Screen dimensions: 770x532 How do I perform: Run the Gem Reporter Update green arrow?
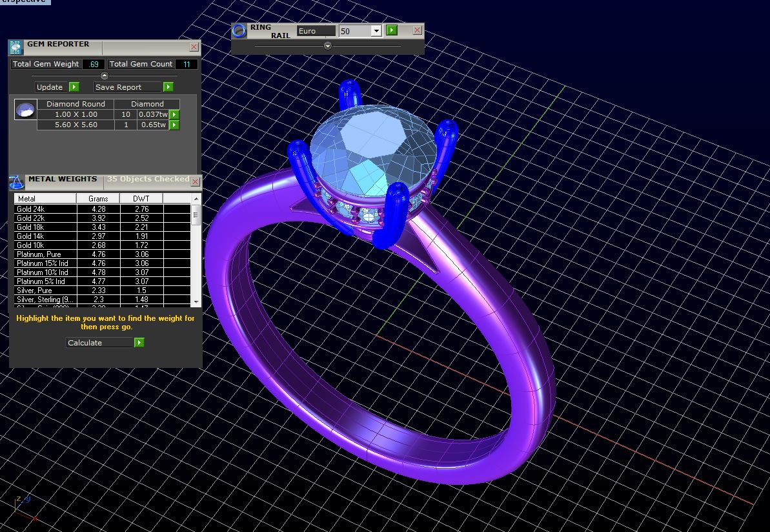74,87
